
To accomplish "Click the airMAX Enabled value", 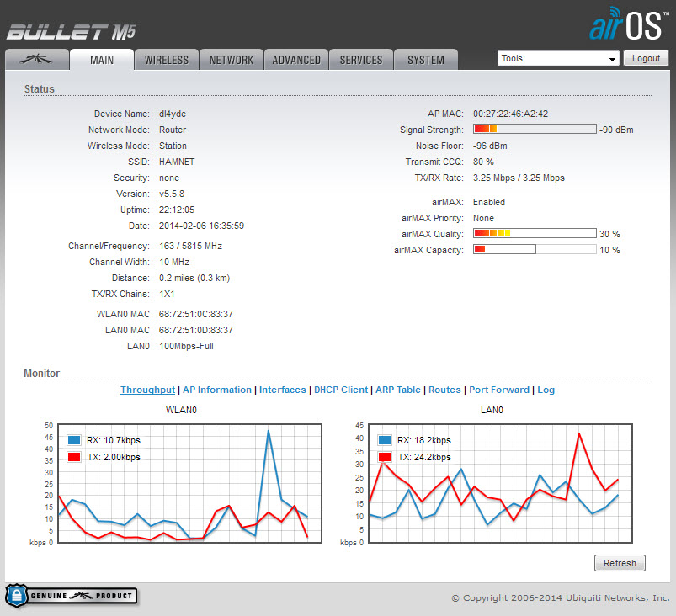I will click(x=489, y=202).
